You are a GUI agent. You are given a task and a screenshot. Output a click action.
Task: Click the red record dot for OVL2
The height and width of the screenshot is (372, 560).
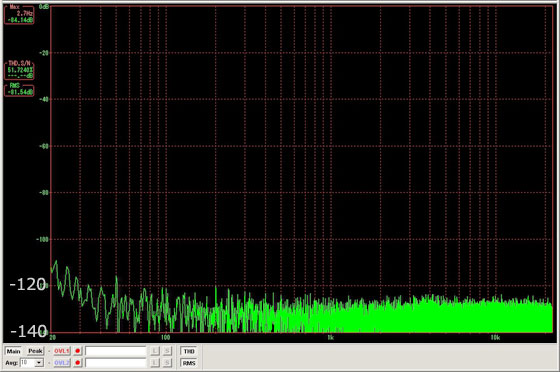[x=78, y=363]
